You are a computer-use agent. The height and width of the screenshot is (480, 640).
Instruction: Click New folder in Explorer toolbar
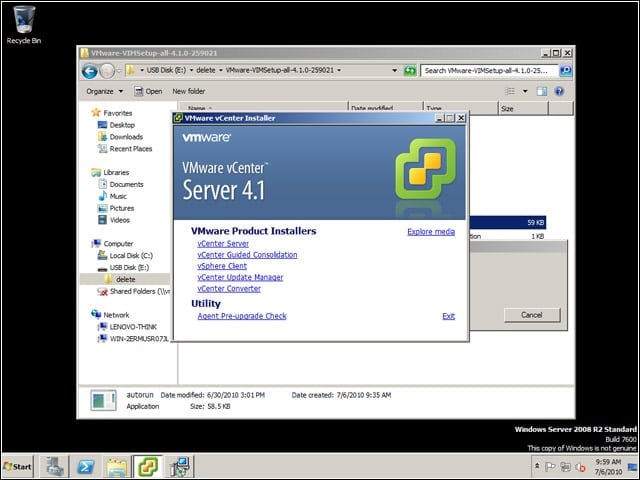[189, 91]
